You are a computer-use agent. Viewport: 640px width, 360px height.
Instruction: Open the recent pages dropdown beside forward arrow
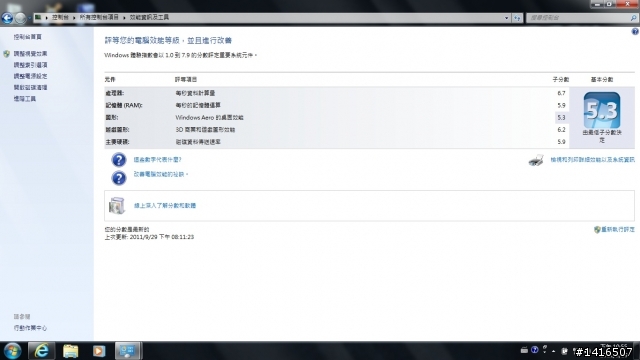[x=29, y=18]
